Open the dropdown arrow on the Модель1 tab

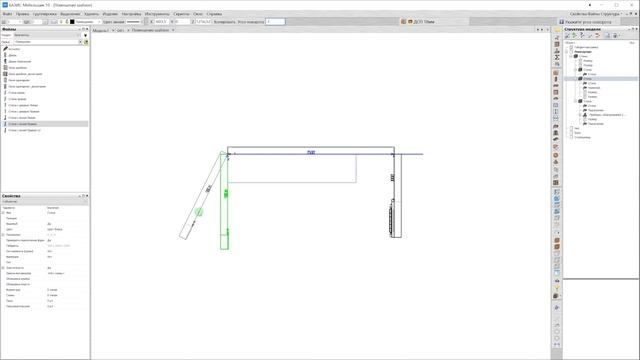click(x=113, y=30)
